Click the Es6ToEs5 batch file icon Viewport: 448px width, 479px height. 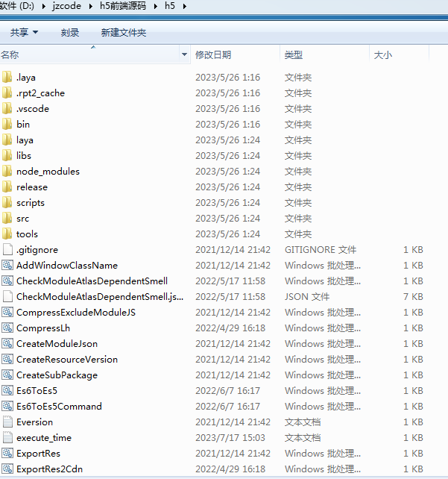[7, 391]
